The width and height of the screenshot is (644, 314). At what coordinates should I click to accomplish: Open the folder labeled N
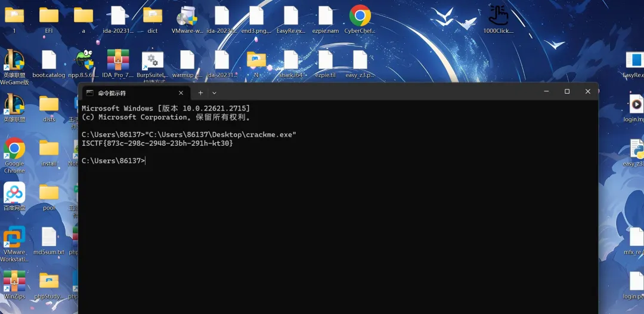[x=256, y=60]
